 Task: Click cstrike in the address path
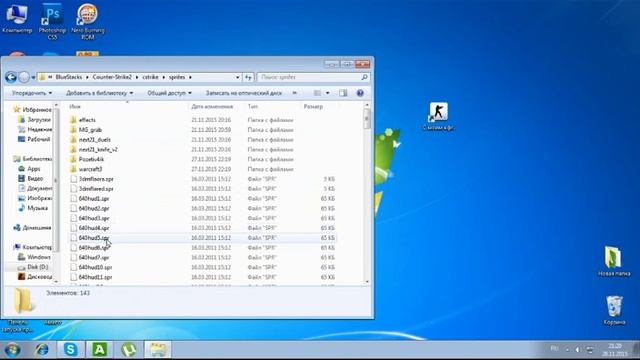[150, 77]
